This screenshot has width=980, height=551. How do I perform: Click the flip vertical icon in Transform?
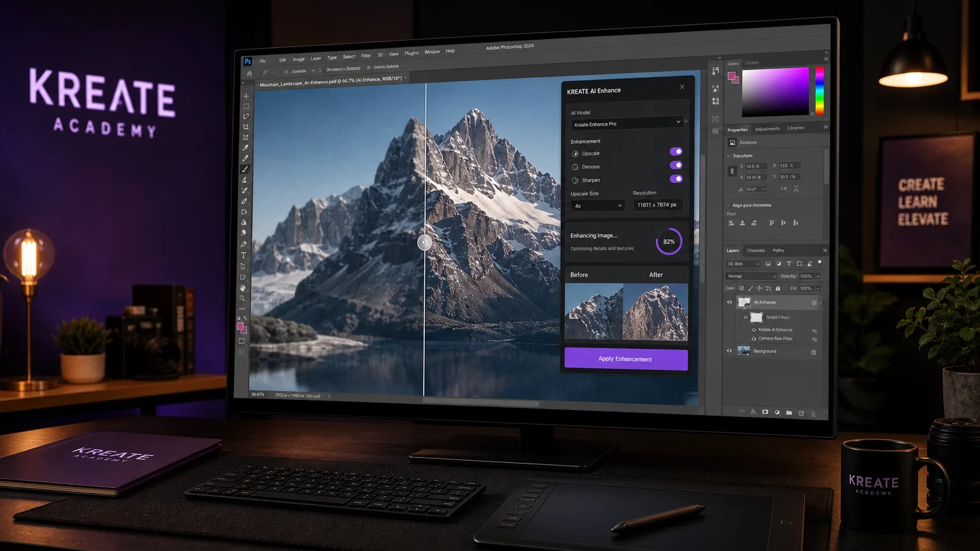[796, 189]
